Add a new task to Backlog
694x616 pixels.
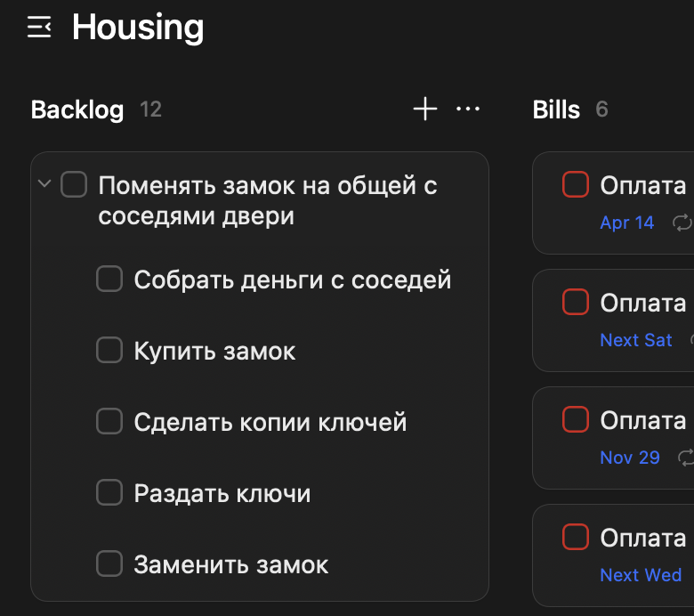(425, 109)
